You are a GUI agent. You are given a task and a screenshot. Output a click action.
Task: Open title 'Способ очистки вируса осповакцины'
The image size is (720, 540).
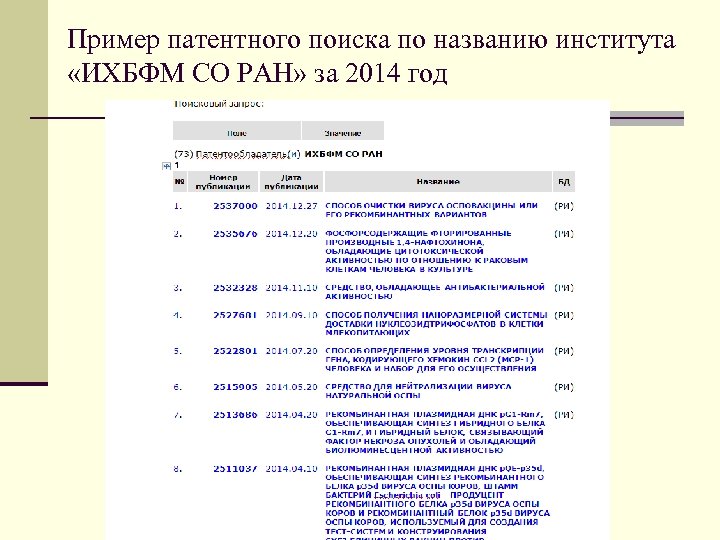431,210
